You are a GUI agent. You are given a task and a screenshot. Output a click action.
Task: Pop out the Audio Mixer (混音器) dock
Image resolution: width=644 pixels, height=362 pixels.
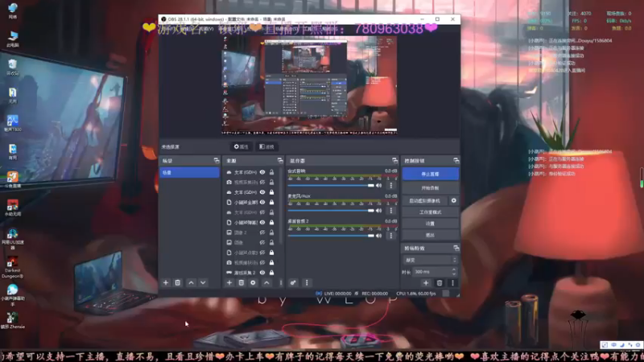click(x=394, y=160)
